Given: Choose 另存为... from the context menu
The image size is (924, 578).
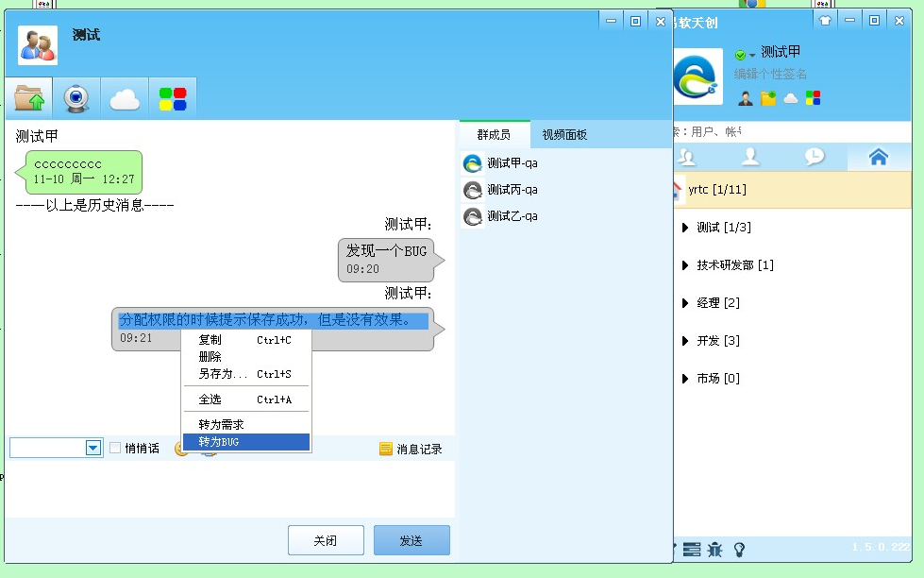Looking at the screenshot, I should (246, 374).
